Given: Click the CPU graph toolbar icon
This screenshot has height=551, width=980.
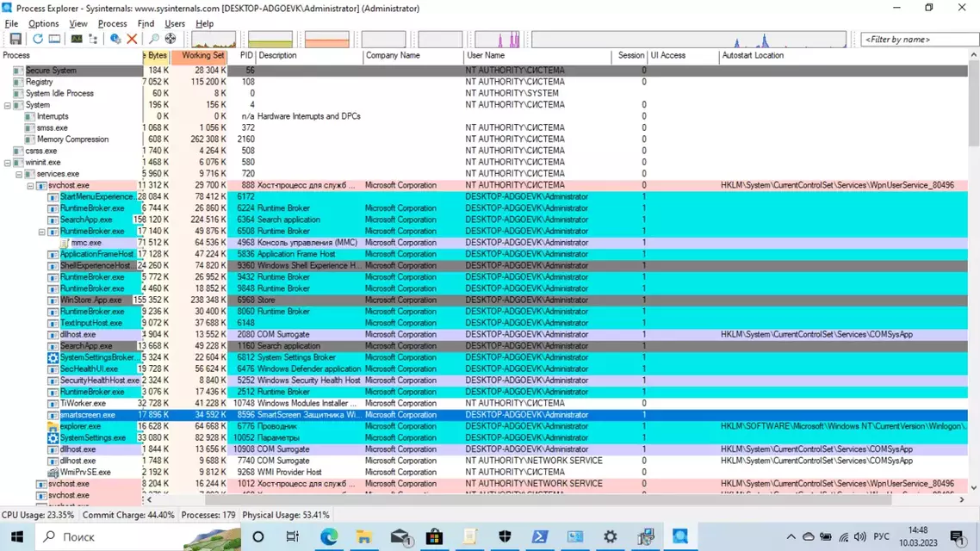Looking at the screenshot, I should coord(77,39).
